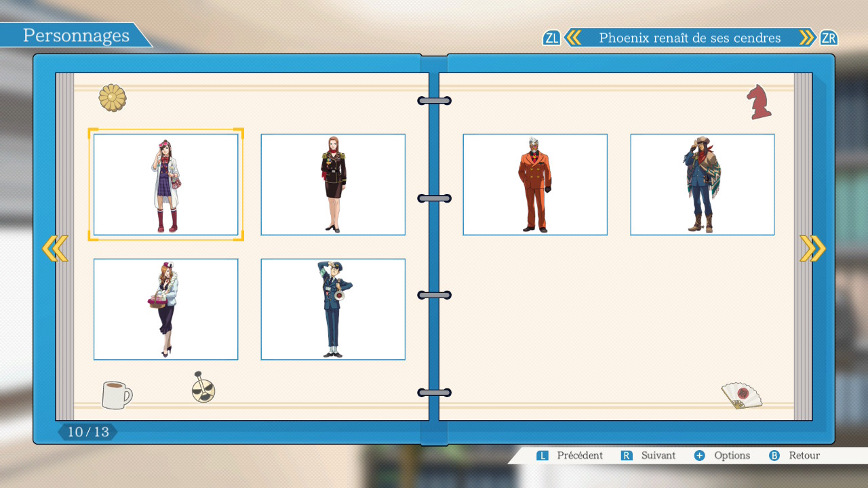
Task: Click the R button icon for Suivant
Action: coord(627,455)
